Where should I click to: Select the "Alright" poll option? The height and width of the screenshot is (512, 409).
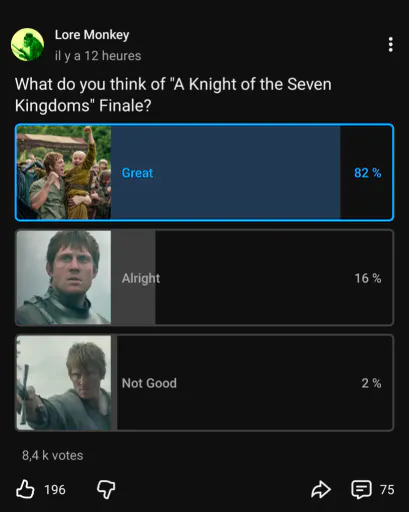point(204,277)
